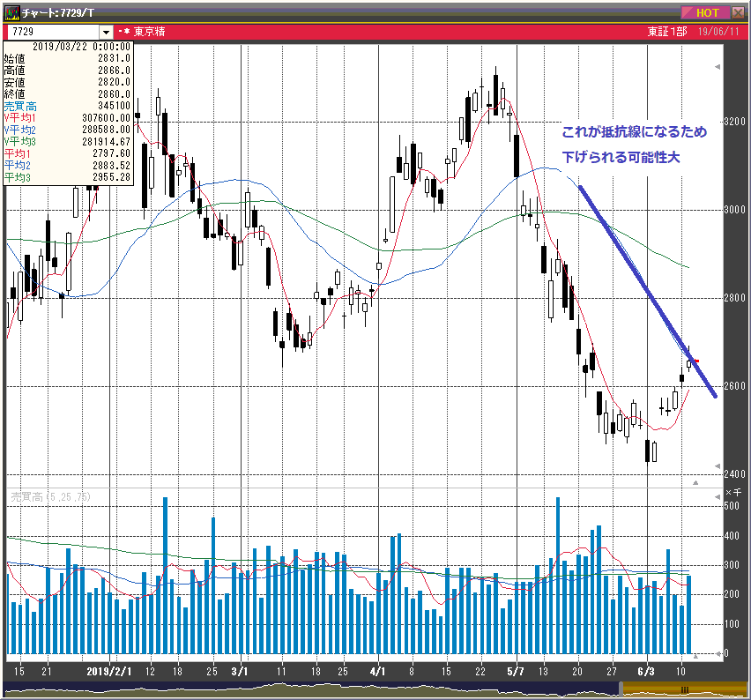Click the 500 volume axis label
Image resolution: width=751 pixels, height=700 pixels.
point(732,506)
